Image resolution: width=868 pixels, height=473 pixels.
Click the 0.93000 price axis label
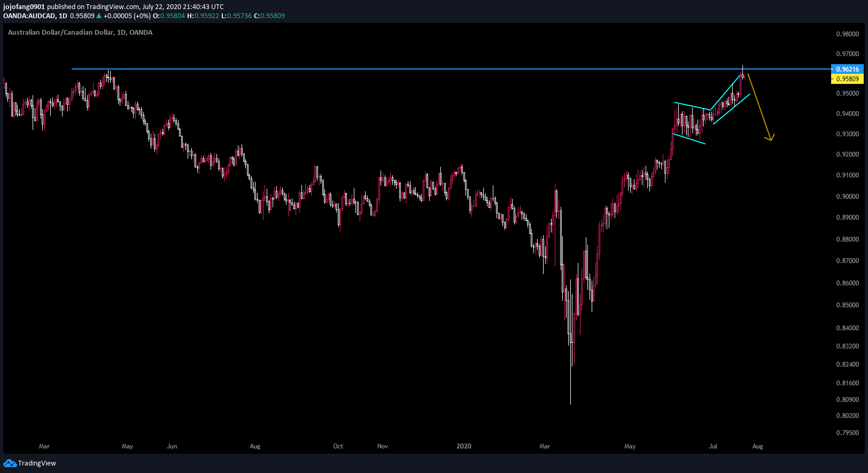(x=848, y=134)
